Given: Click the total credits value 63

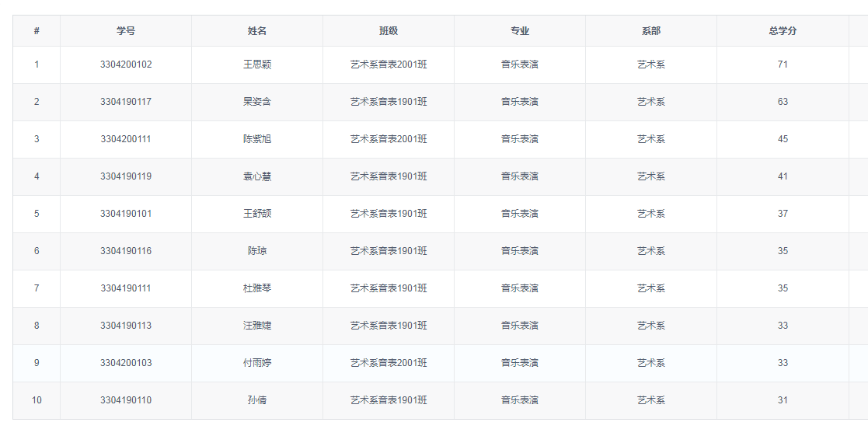Looking at the screenshot, I should pos(783,102).
